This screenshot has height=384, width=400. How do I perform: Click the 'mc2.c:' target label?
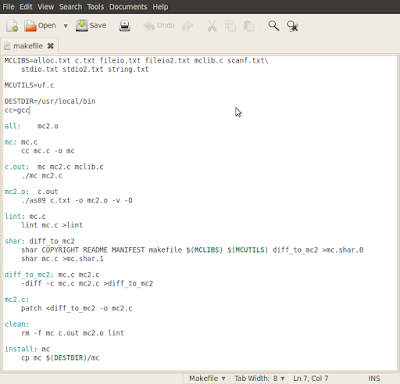[x=17, y=299]
